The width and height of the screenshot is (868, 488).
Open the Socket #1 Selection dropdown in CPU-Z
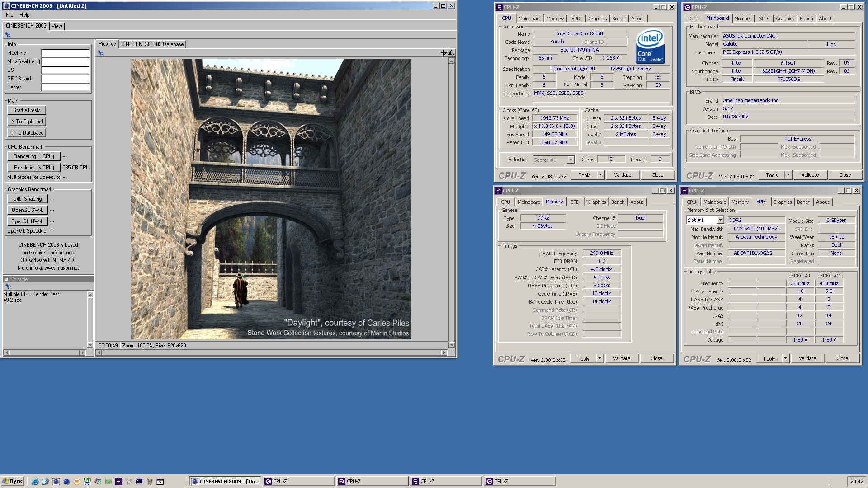coord(571,160)
